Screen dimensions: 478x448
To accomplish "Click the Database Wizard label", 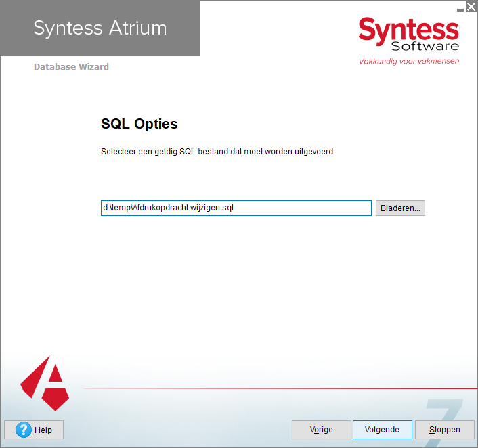I will [x=71, y=67].
